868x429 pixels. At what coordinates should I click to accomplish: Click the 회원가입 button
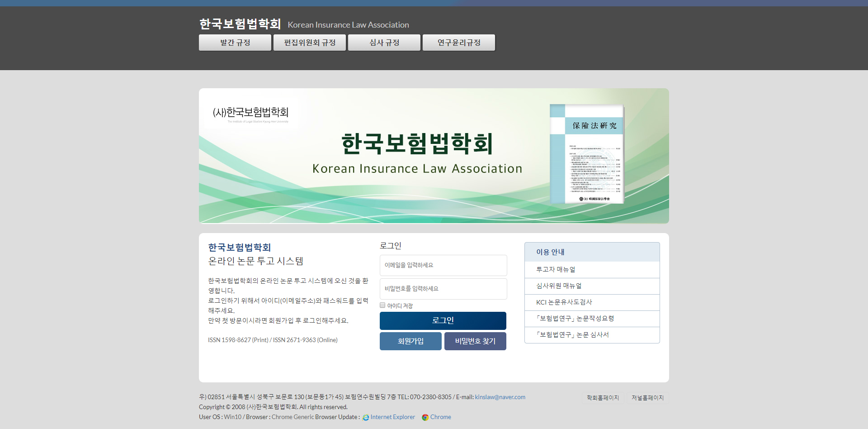410,341
